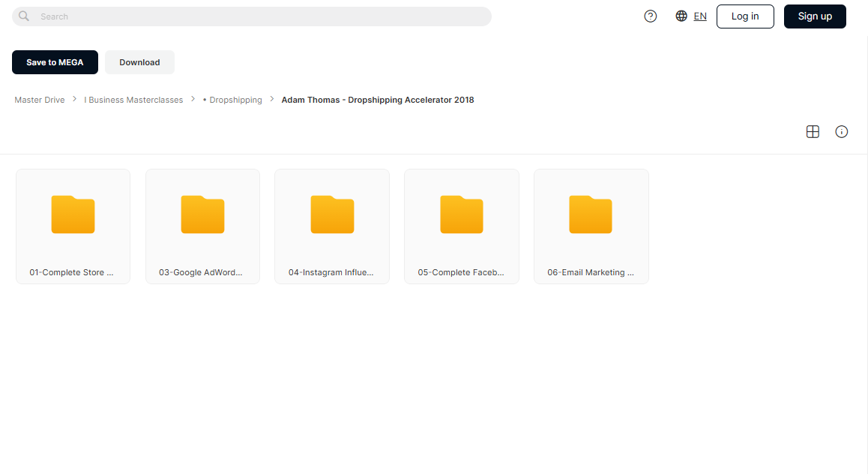Click the Sign up button
The width and height of the screenshot is (868, 474).
click(x=815, y=16)
